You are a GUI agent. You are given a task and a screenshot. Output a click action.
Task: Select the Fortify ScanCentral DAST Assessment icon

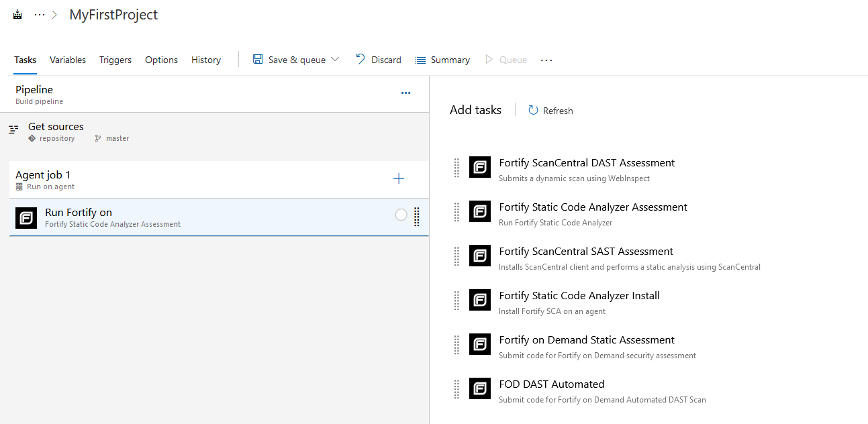479,167
